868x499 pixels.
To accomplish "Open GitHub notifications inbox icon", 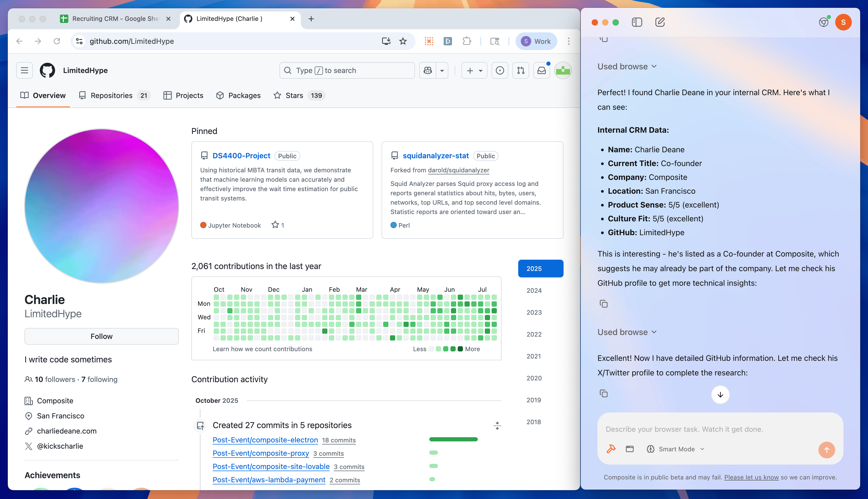I will [x=542, y=70].
